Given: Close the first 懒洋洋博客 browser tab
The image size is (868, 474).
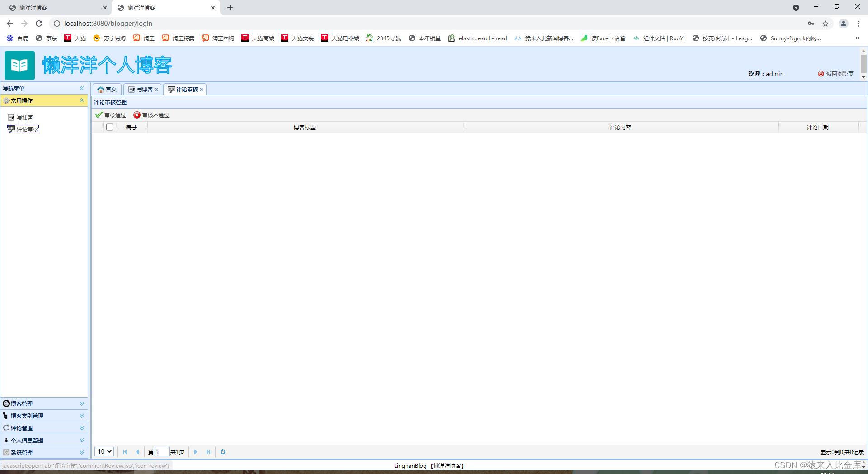Looking at the screenshot, I should click(x=105, y=8).
